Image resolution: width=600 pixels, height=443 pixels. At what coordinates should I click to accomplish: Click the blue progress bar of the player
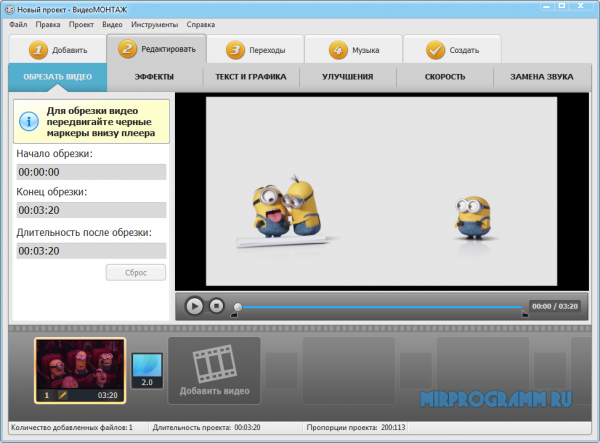(x=382, y=307)
